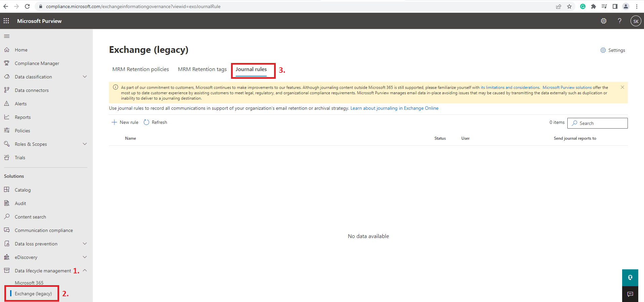
Task: Switch to MRM Retention policies tab
Action: click(x=141, y=69)
